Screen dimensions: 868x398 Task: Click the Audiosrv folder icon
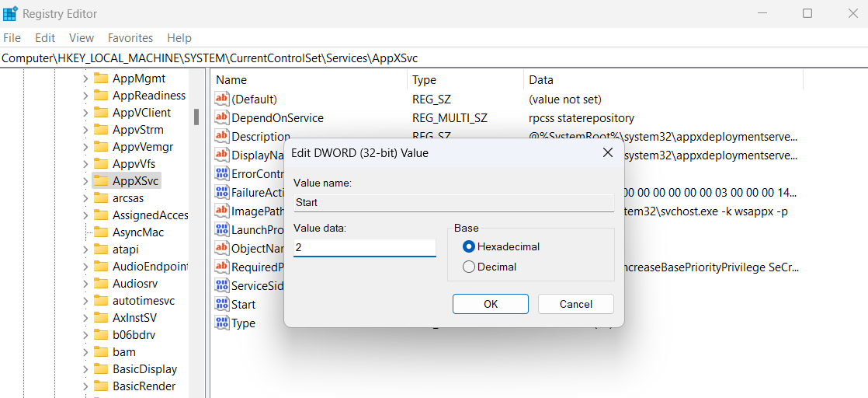(101, 283)
